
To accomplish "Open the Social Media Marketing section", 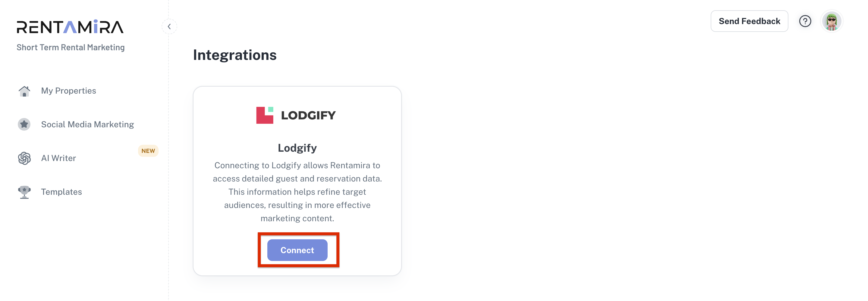I will click(87, 125).
